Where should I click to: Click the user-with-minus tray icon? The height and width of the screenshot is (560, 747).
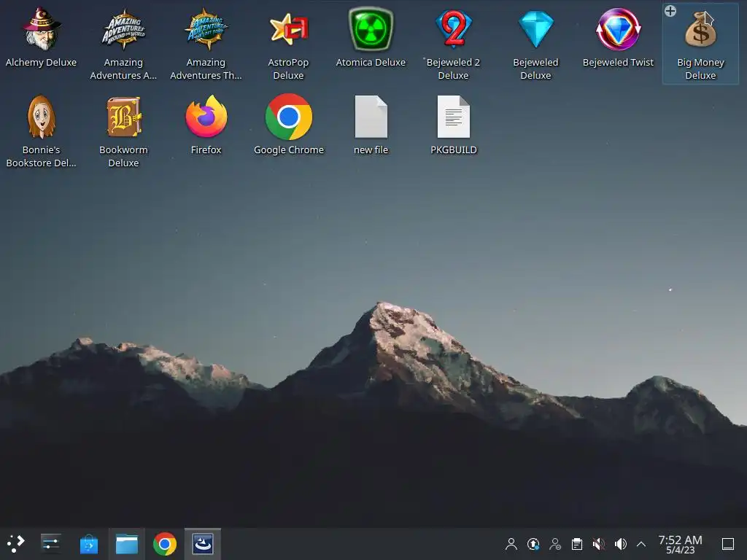pos(555,544)
